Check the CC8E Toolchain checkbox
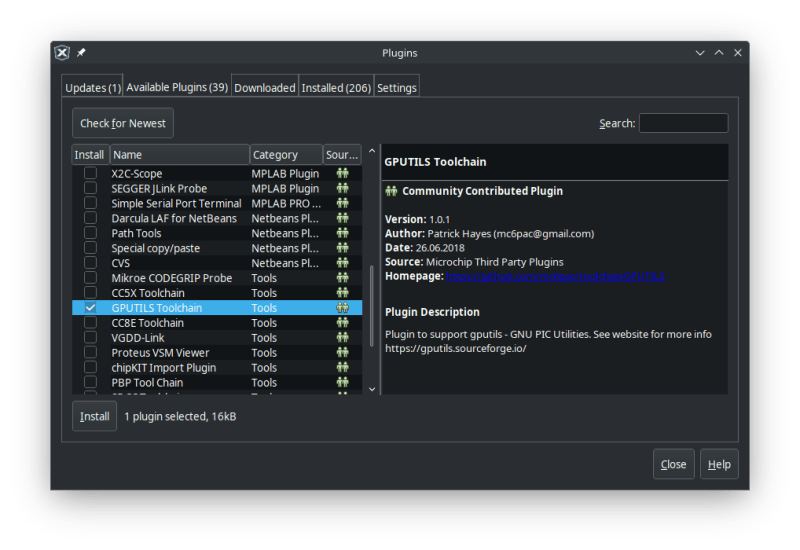This screenshot has width=800, height=550. [x=90, y=322]
